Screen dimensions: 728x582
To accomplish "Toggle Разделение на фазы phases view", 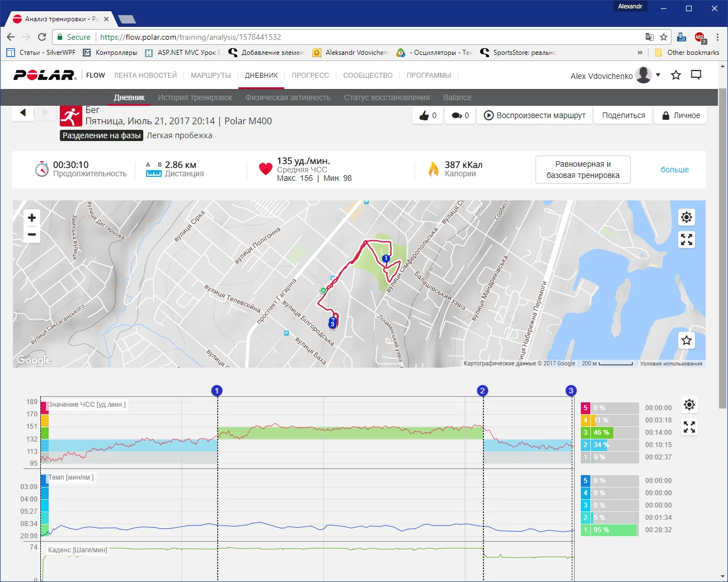I will pyautogui.click(x=102, y=135).
